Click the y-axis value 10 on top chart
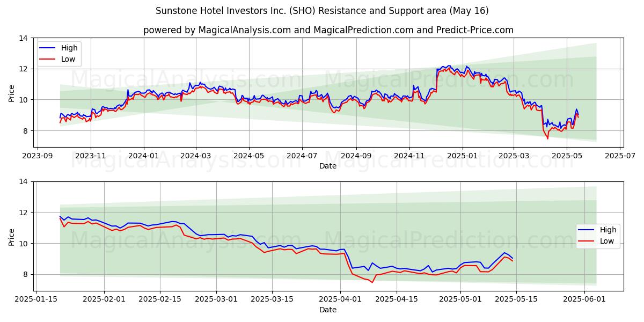644x322 pixels. click(23, 100)
